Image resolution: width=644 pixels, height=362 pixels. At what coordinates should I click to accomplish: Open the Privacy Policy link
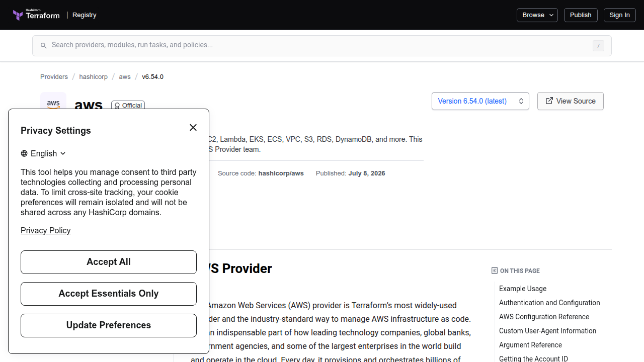[46, 230]
